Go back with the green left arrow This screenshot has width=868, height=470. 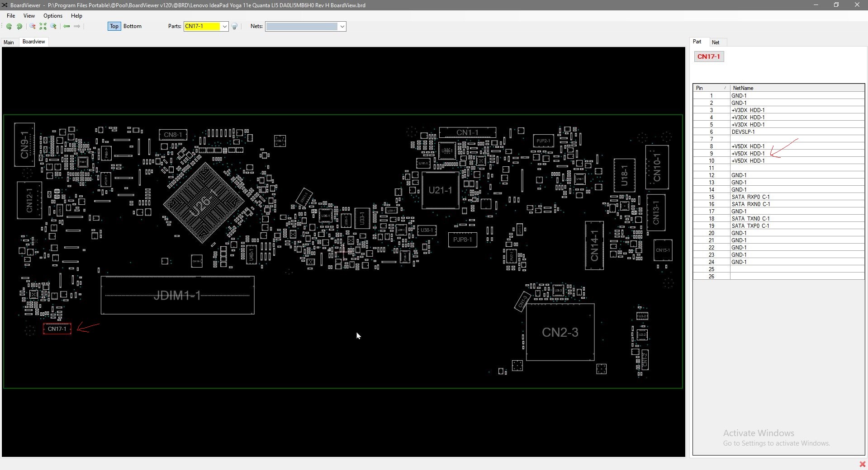[x=66, y=26]
